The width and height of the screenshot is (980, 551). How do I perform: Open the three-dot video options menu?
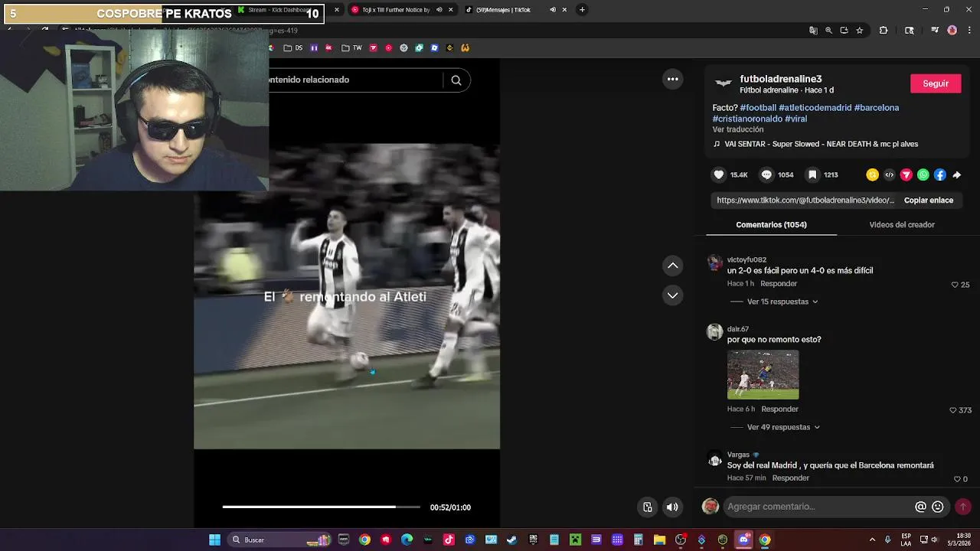[x=672, y=79]
